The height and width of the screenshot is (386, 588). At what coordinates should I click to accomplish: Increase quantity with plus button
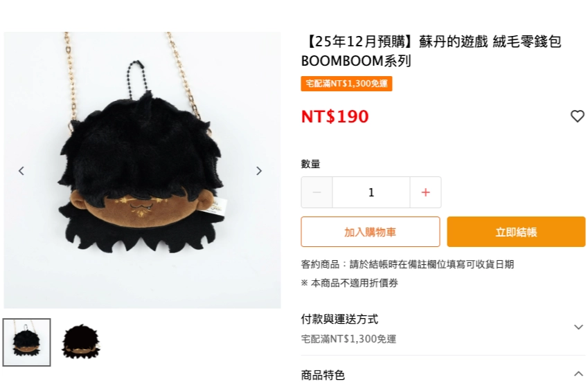click(x=425, y=192)
